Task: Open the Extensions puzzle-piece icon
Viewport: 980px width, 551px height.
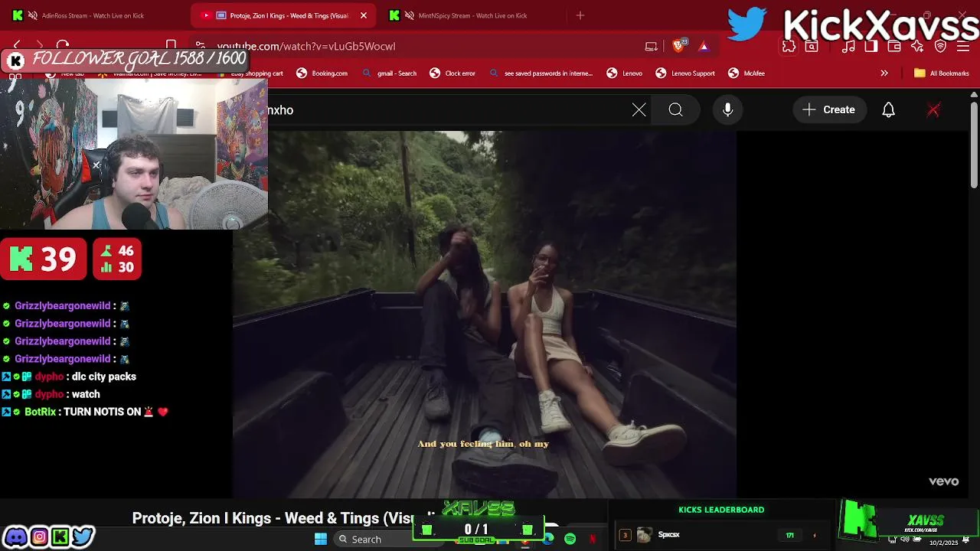Action: click(x=789, y=47)
